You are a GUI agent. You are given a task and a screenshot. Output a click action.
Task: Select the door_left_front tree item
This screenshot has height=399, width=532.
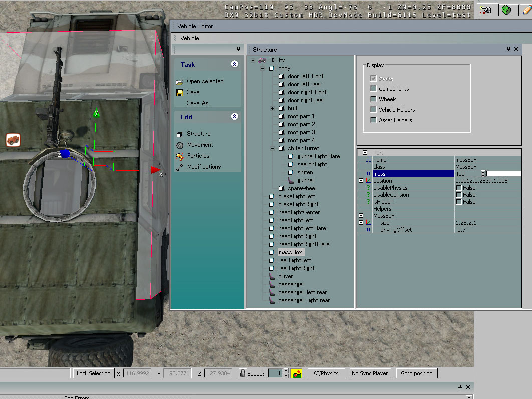click(x=306, y=76)
